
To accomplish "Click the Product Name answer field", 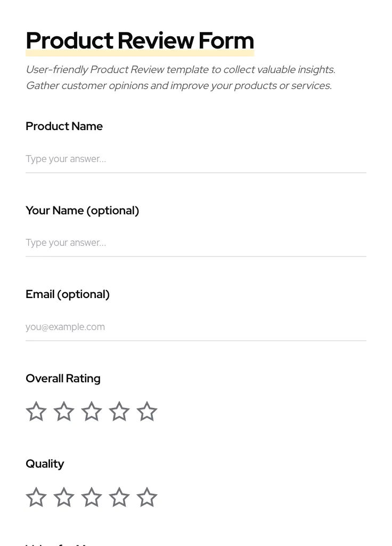I will tap(196, 159).
